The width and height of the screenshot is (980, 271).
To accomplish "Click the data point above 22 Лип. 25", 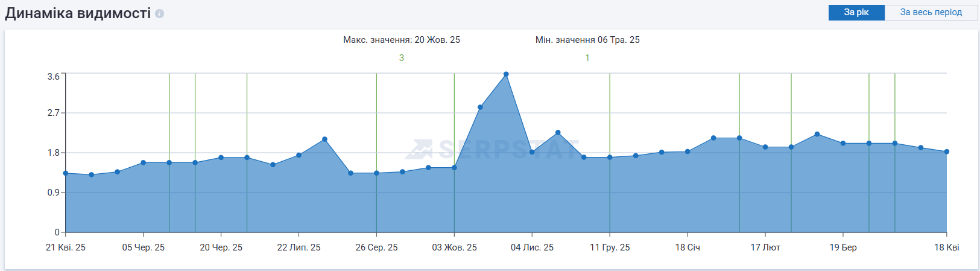I will coord(299,155).
